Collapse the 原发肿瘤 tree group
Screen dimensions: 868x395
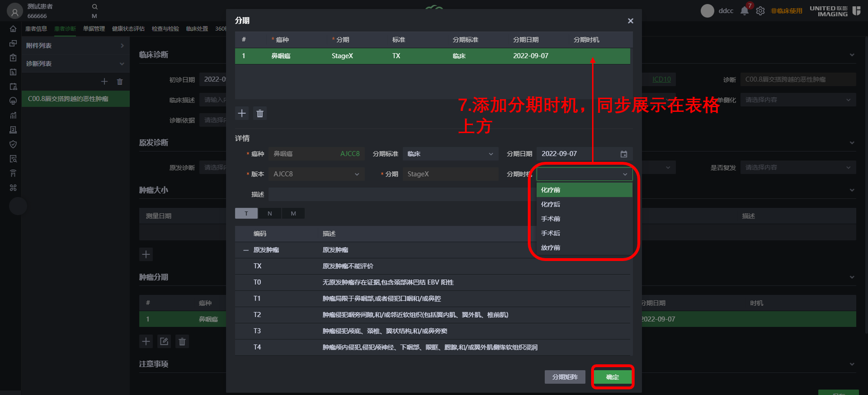point(246,250)
